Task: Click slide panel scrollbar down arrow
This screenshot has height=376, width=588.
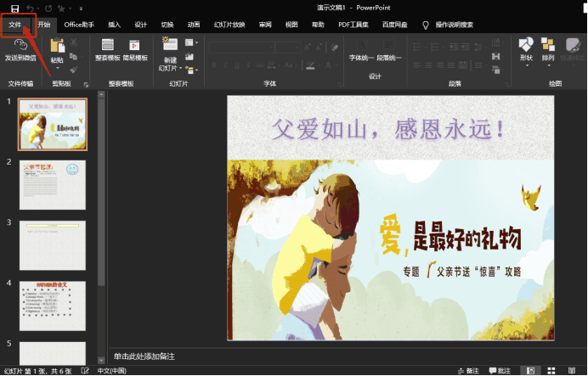Action: click(x=101, y=360)
